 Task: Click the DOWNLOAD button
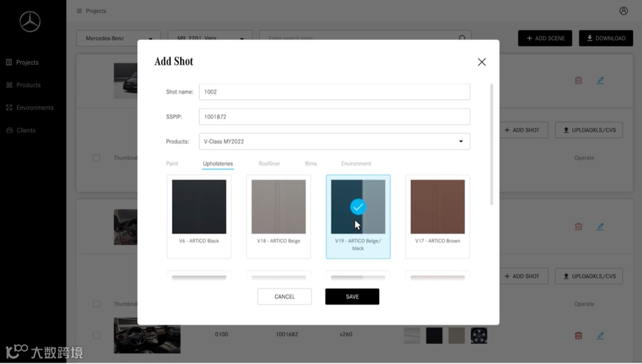point(606,38)
